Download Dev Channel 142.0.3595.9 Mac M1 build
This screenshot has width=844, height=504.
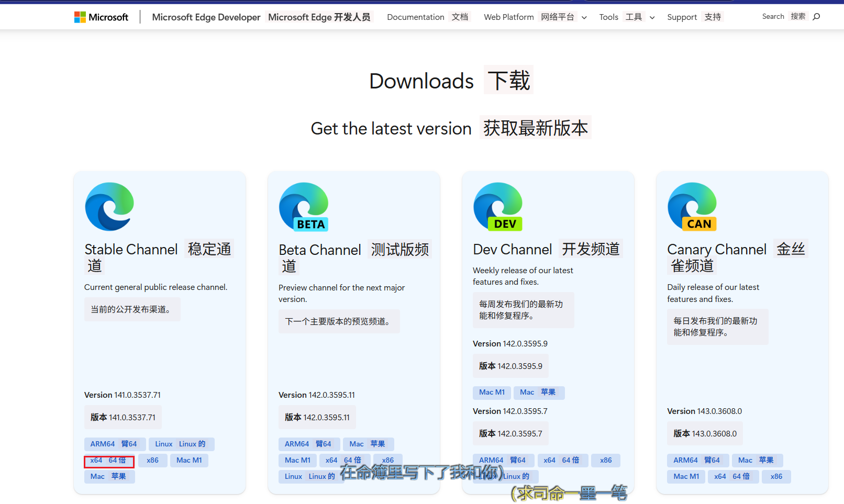point(492,393)
